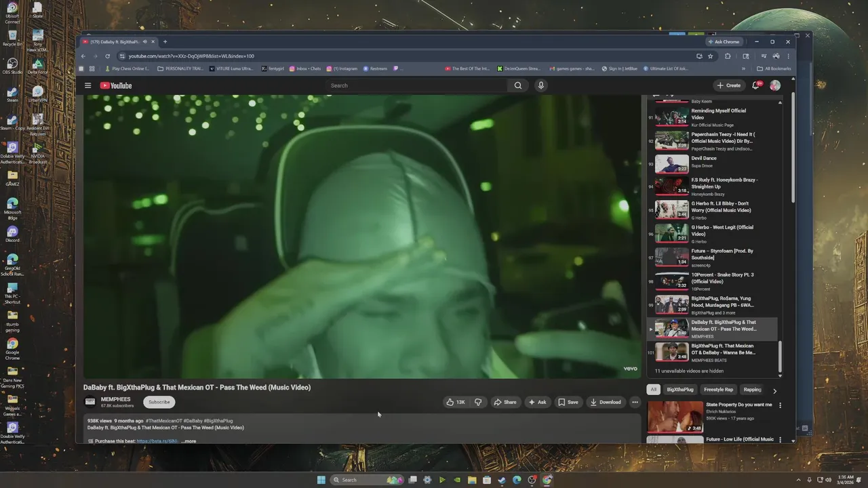Play 10Percent Snake Story Pt. 3 item
The image size is (868, 488).
click(712, 281)
